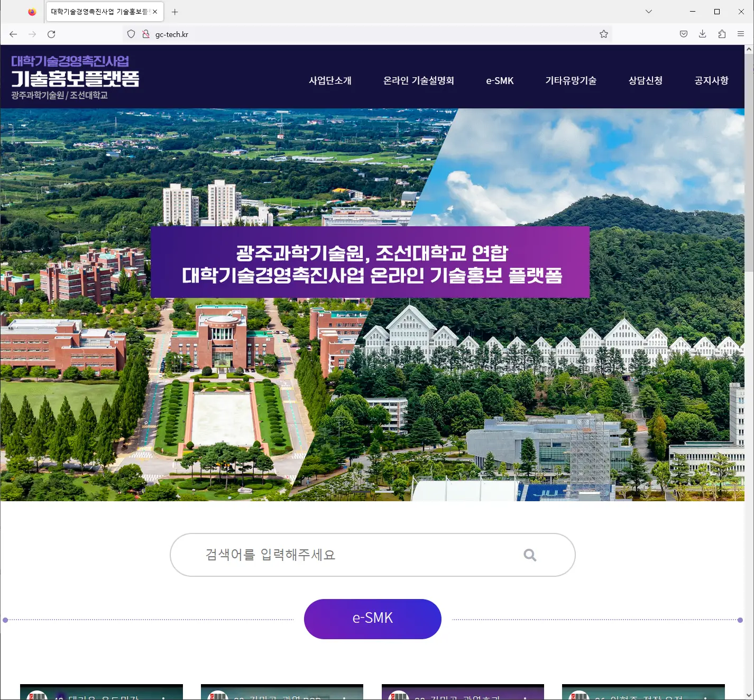The height and width of the screenshot is (700, 754).
Task: Click the back navigation arrow
Action: (x=13, y=34)
